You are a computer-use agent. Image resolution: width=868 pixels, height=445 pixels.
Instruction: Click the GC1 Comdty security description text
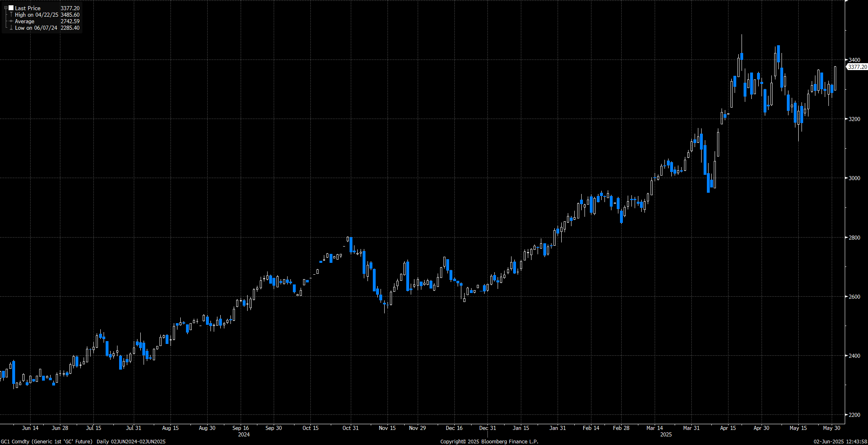pos(46,441)
